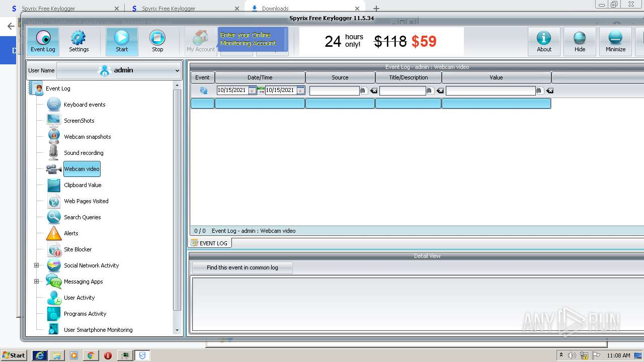Click the Value filter input field
The width and height of the screenshot is (644, 362).
[491, 90]
